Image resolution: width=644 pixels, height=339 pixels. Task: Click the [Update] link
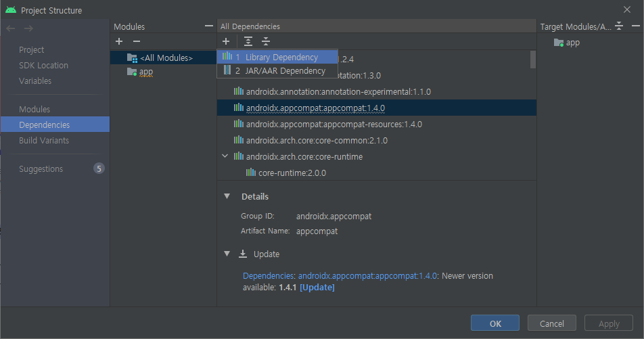pos(317,287)
